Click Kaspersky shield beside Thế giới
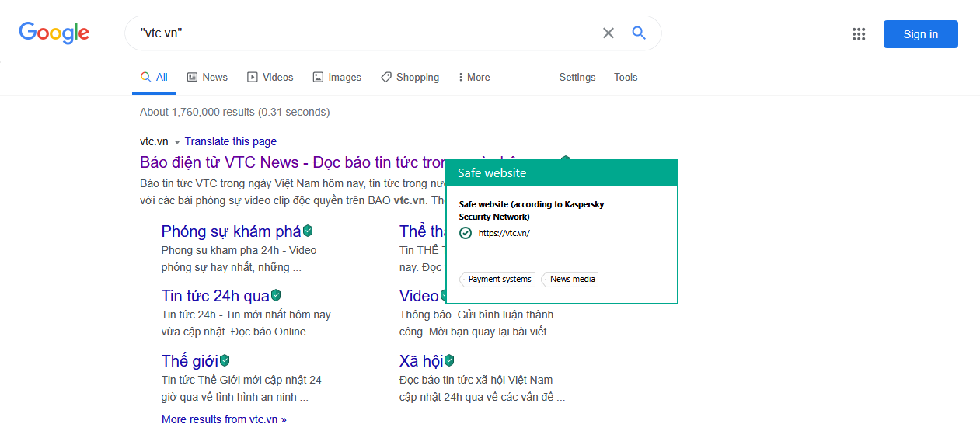This screenshot has height=438, width=980. click(x=225, y=360)
